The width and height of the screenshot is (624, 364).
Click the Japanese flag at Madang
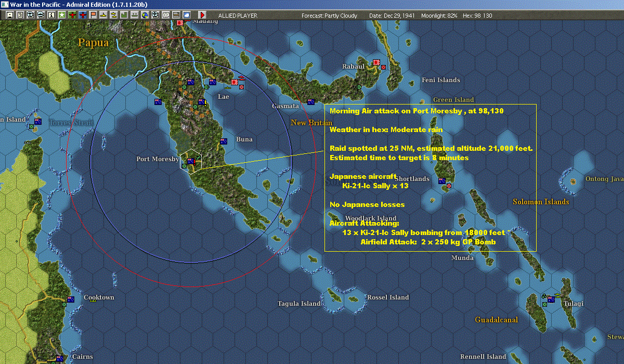point(180,23)
